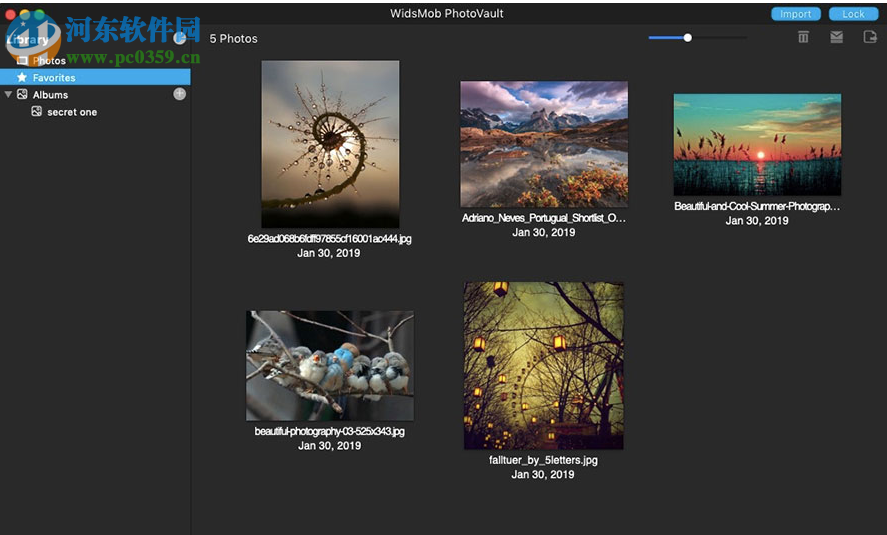The width and height of the screenshot is (887, 535).
Task: Select the mountain lake reflection thumbnail
Action: click(544, 144)
